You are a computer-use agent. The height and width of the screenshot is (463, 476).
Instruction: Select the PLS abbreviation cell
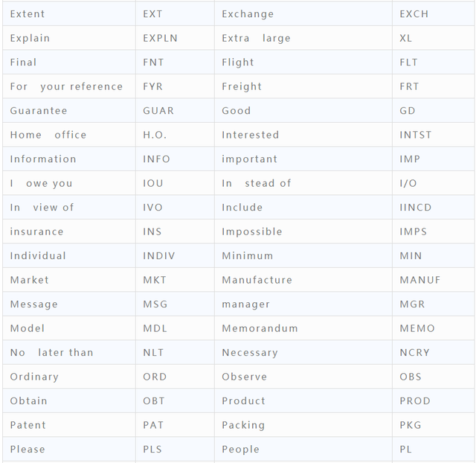(153, 450)
